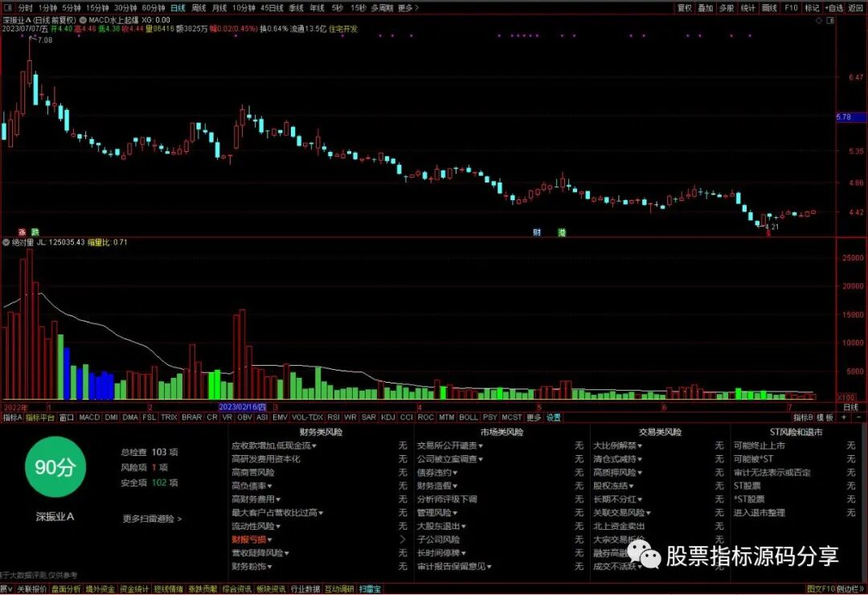Screen dimensions: 868x595
Task: Click the 模板 template button
Action: [x=825, y=417]
